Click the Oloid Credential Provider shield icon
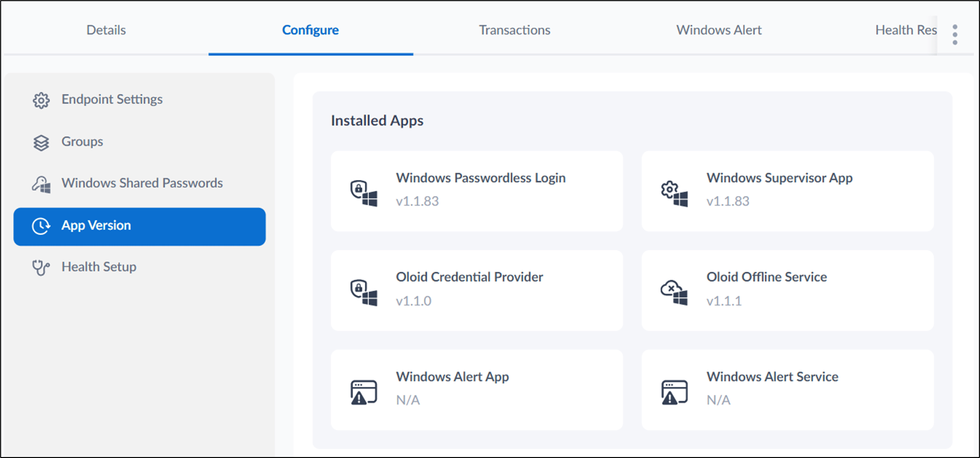This screenshot has width=980, height=458. point(364,292)
